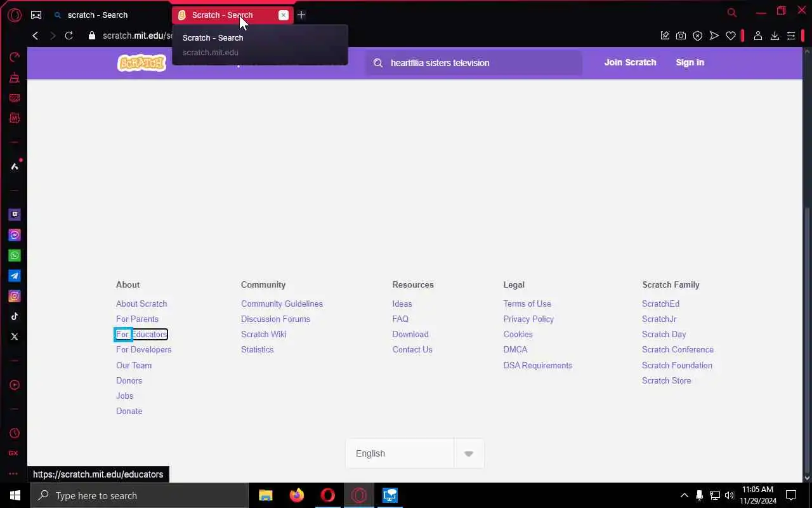Viewport: 812px width, 508px height.
Task: Open the About Scratch link
Action: pos(141,304)
